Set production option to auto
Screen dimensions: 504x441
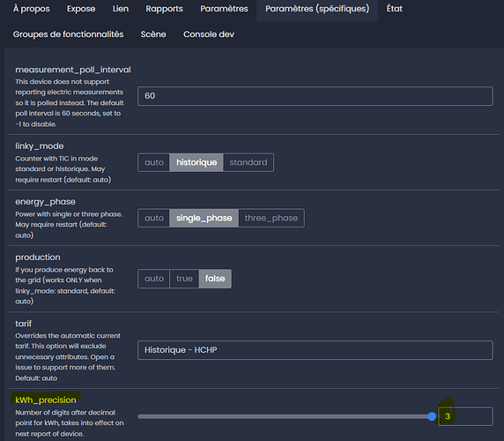point(154,279)
